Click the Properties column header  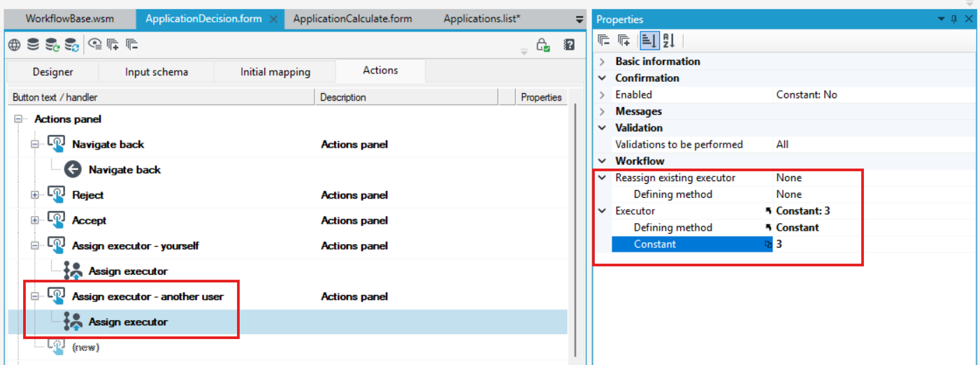click(542, 97)
